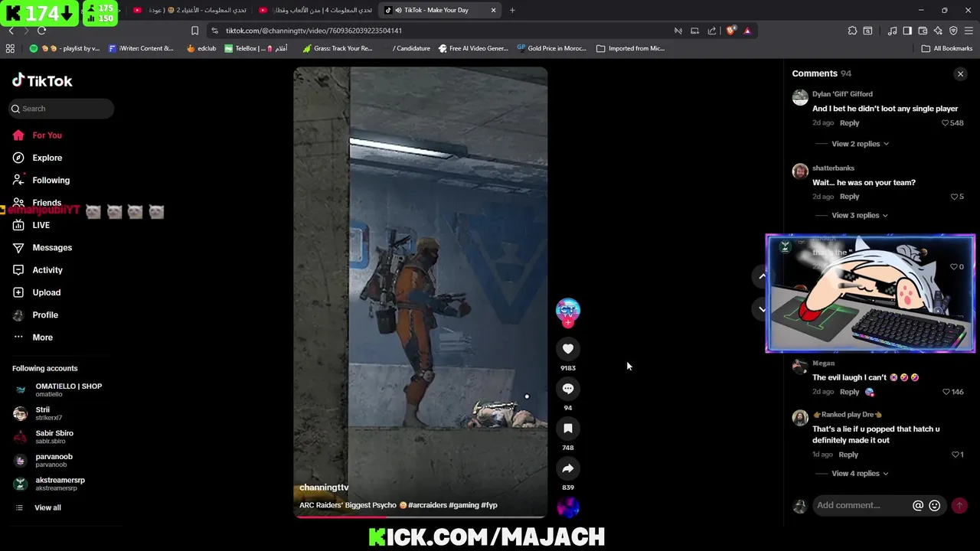The width and height of the screenshot is (980, 551).
Task: Share the video with arrow icon
Action: (568, 468)
